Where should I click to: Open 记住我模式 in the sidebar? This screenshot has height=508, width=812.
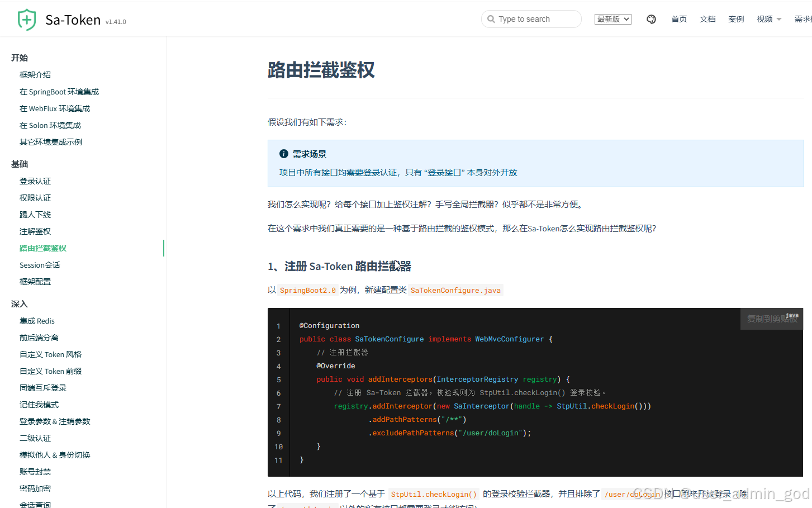pyautogui.click(x=39, y=405)
